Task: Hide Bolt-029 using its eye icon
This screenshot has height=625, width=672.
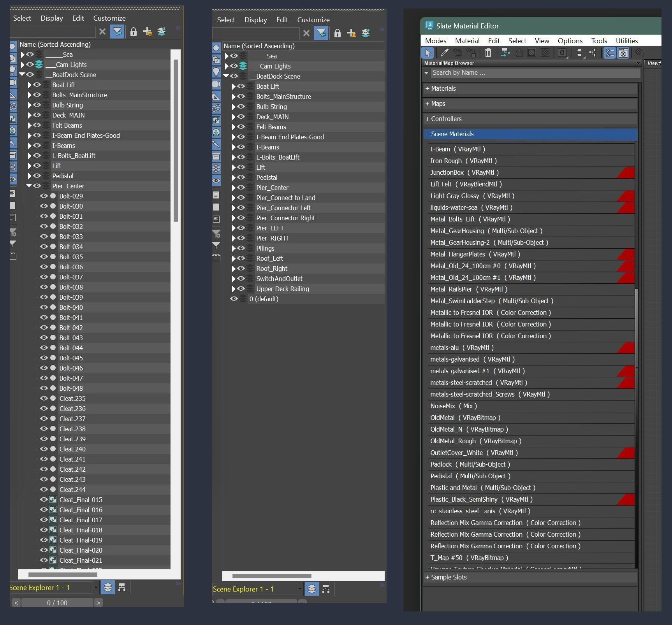Action: (x=44, y=196)
